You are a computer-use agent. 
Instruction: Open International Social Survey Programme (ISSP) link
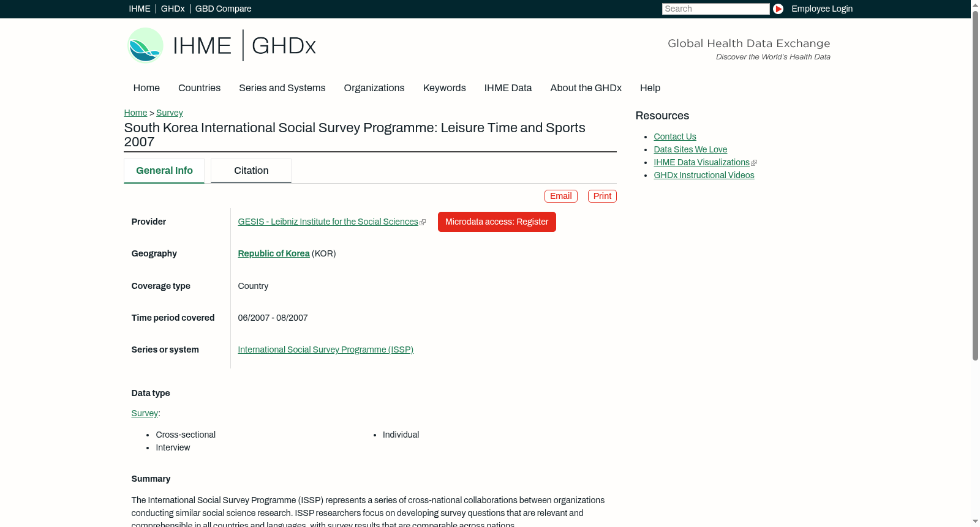click(325, 349)
